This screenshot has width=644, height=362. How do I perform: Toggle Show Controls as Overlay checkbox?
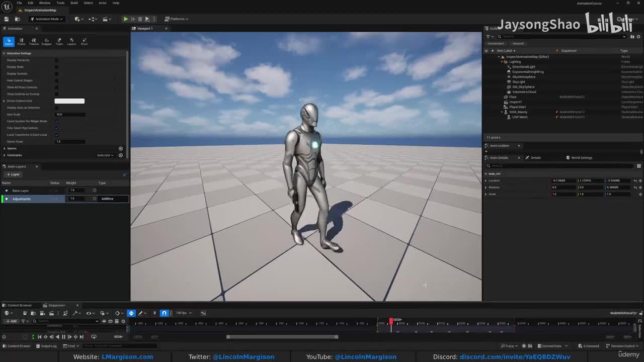56,94
